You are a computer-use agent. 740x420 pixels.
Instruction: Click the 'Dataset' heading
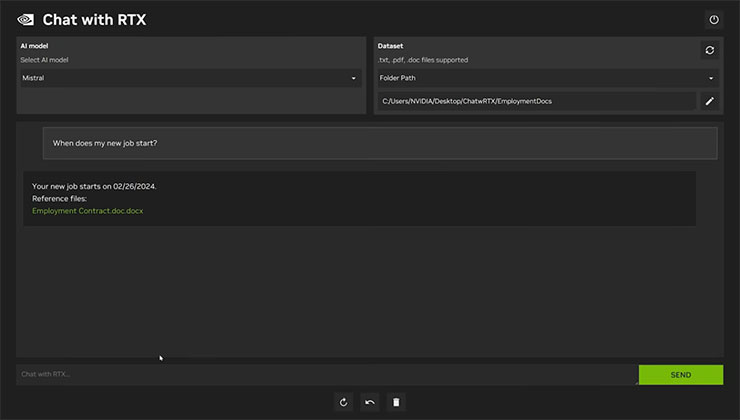[x=390, y=46]
